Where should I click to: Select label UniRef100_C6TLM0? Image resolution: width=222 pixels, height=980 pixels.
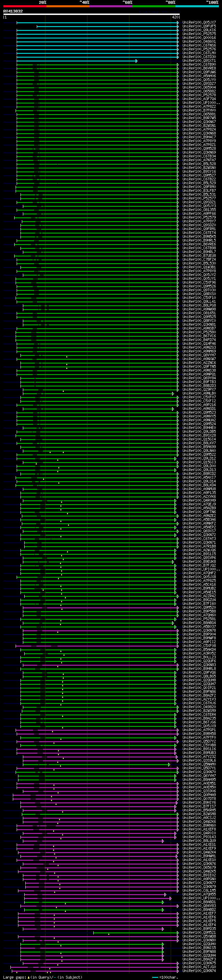199,53
